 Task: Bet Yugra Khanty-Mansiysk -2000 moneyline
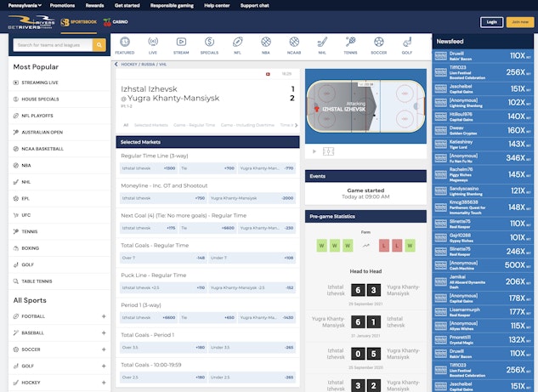coord(252,198)
